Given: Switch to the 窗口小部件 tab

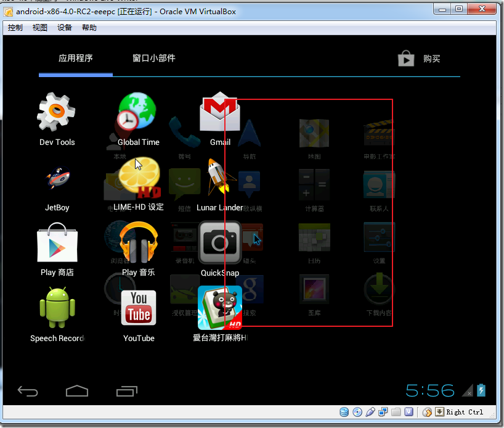Looking at the screenshot, I should click(154, 58).
